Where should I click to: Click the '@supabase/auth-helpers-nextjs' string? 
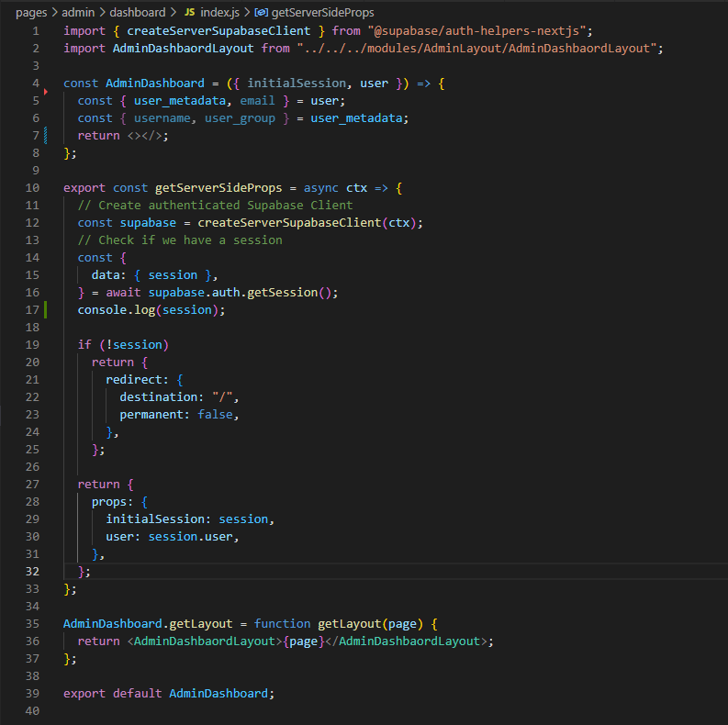[476, 31]
